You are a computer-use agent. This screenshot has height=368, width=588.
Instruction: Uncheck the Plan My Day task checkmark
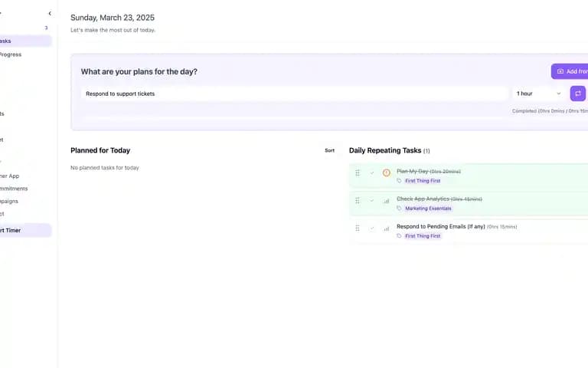click(x=372, y=172)
